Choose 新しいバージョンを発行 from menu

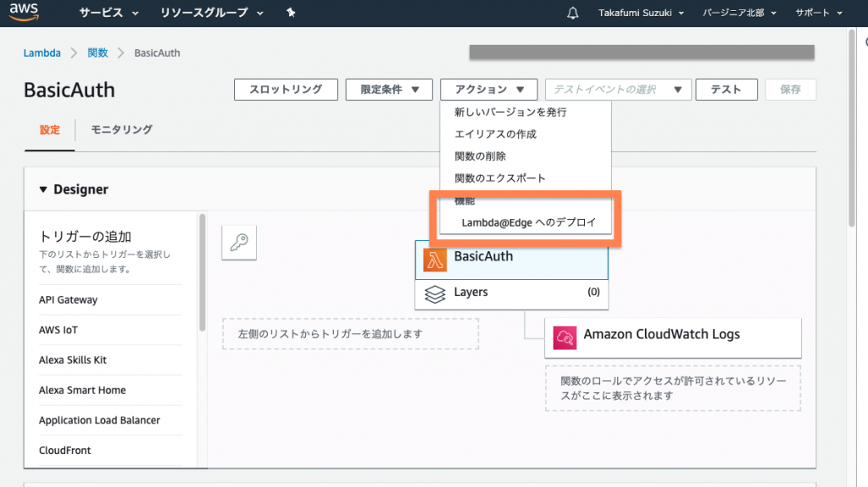coord(510,112)
